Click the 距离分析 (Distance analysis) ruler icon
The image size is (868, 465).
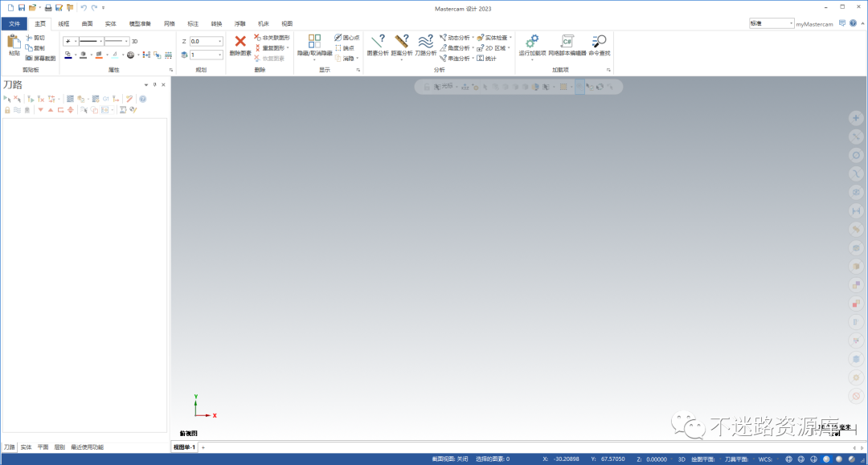coord(402,42)
